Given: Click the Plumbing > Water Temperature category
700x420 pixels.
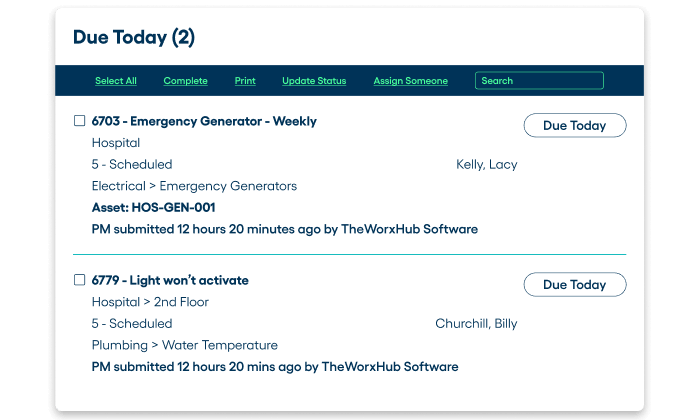Looking at the screenshot, I should click(184, 345).
